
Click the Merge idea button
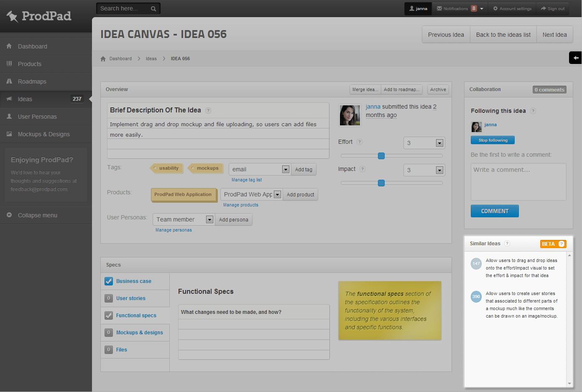(365, 89)
